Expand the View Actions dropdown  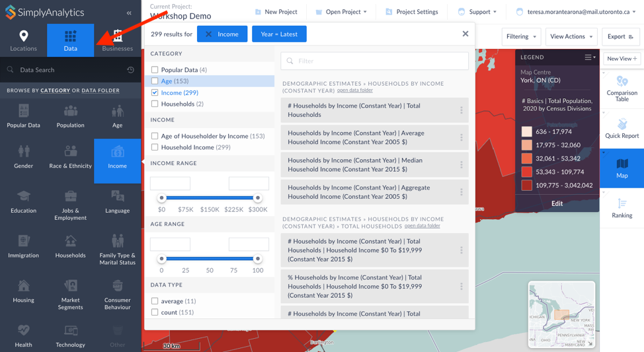(571, 36)
